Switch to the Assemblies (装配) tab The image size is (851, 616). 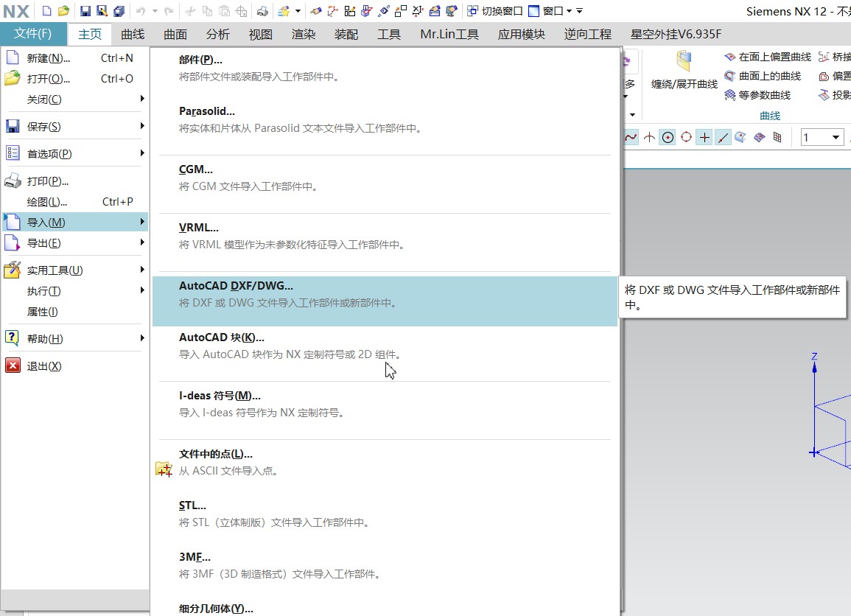point(346,34)
